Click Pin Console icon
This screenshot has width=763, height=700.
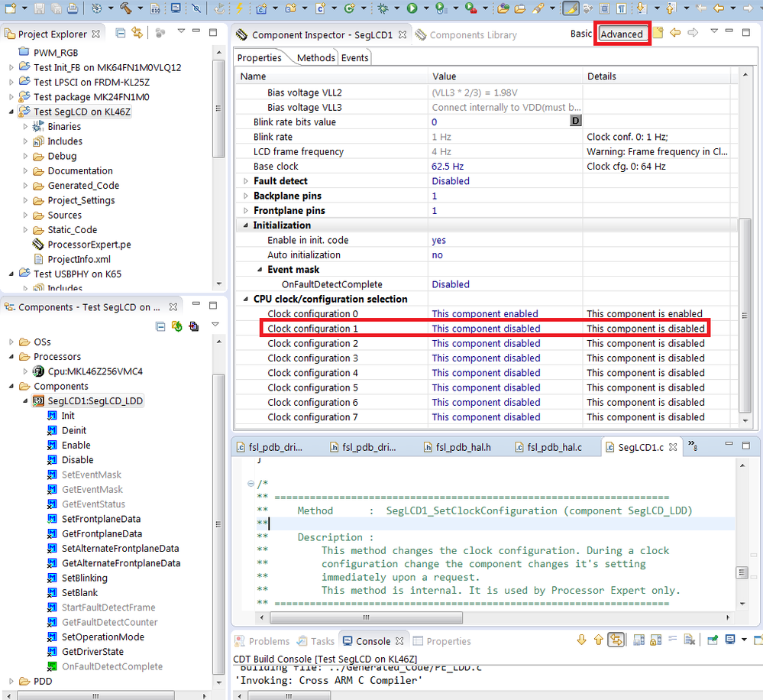pyautogui.click(x=713, y=640)
